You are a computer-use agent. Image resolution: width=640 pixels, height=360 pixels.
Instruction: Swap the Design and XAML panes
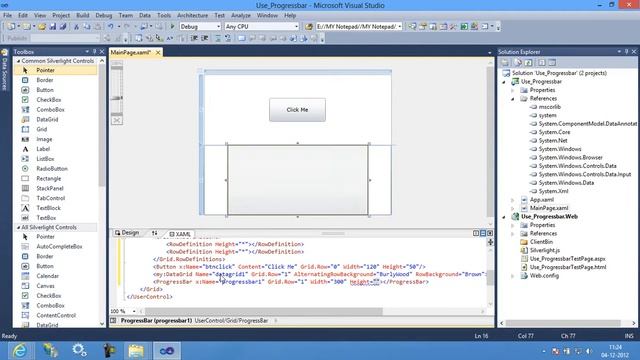pos(154,233)
